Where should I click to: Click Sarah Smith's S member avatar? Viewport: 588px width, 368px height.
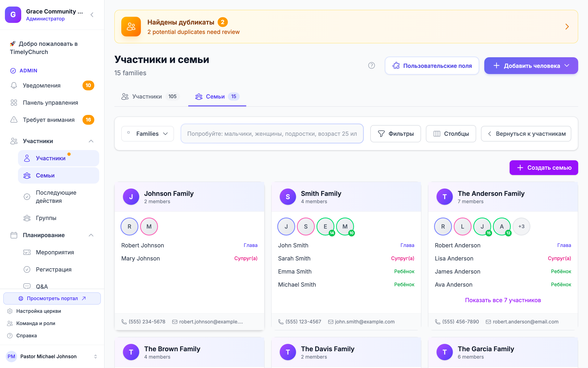(306, 226)
